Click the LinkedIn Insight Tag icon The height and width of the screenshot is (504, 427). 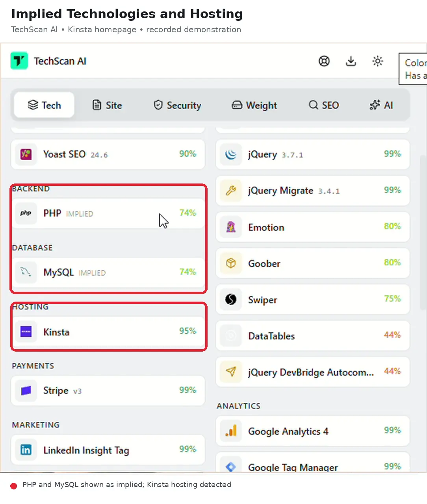coord(26,450)
